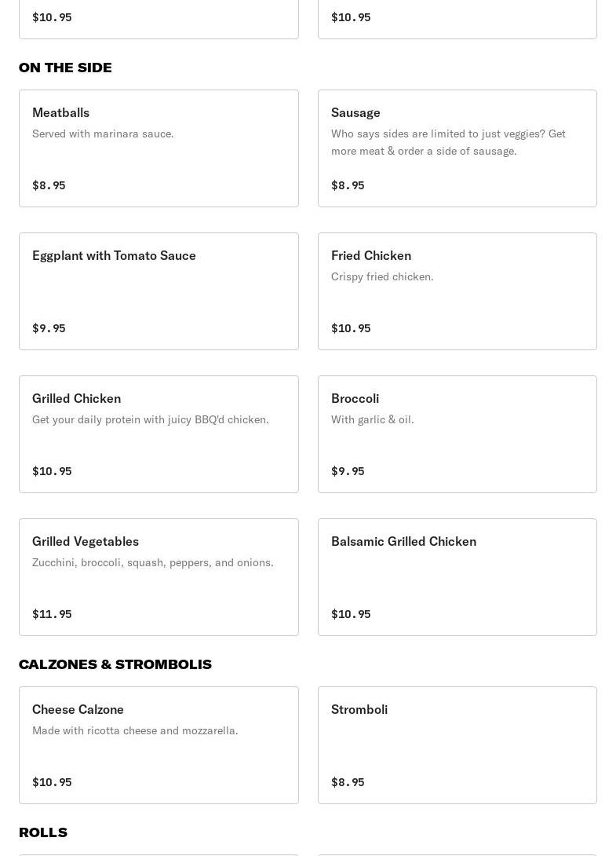The width and height of the screenshot is (616, 856).
Task: Choose the Stromboli menu item
Action: [457, 745]
